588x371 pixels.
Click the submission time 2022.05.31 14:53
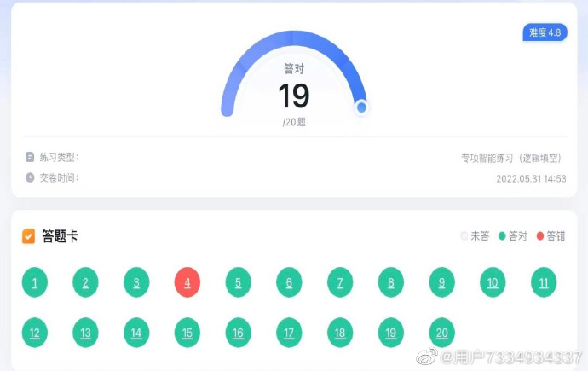coord(532,178)
